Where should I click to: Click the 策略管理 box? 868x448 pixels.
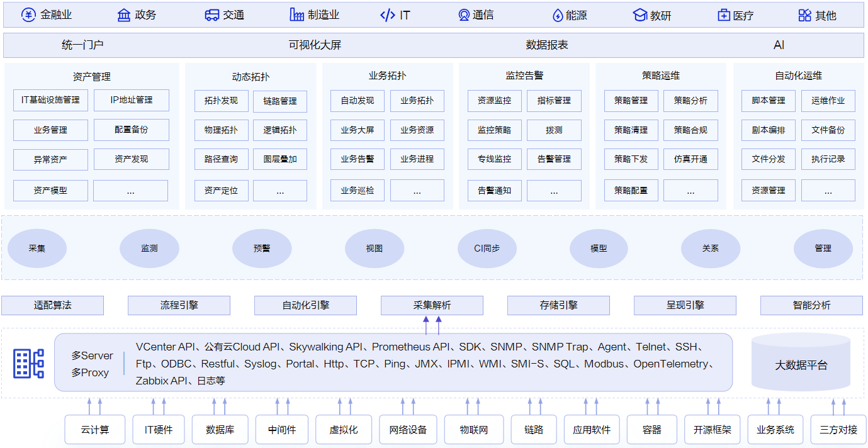coord(631,101)
